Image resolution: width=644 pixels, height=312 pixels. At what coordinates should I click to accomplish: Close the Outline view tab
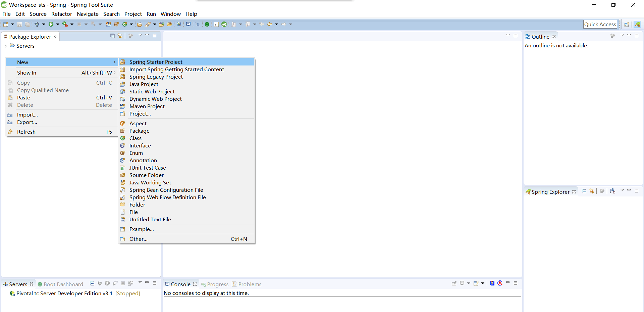pyautogui.click(x=554, y=37)
